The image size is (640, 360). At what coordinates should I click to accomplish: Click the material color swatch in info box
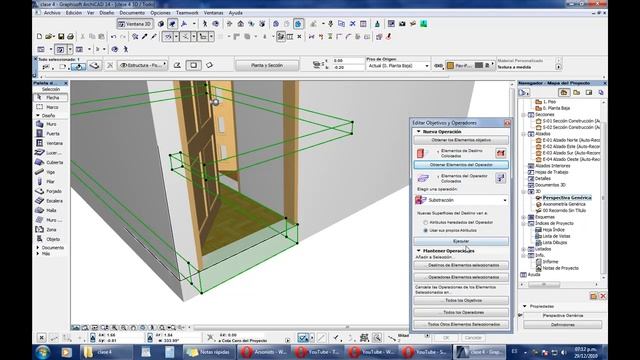point(451,65)
